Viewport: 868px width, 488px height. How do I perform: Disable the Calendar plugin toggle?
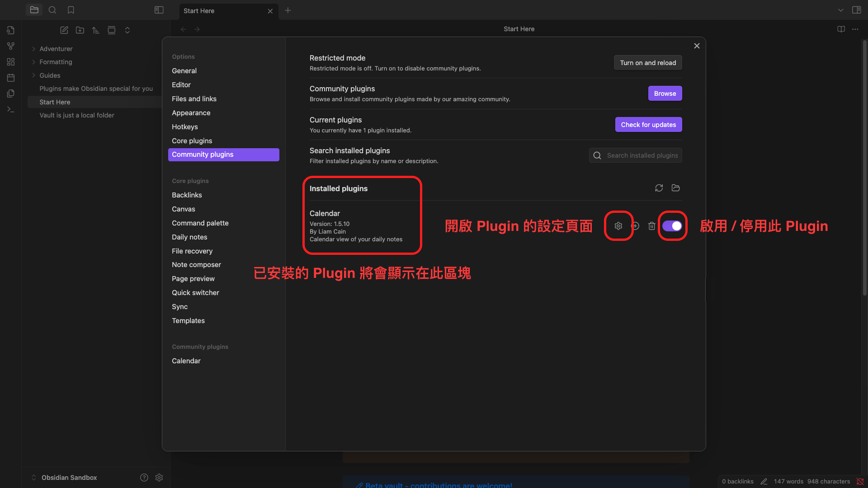(672, 226)
